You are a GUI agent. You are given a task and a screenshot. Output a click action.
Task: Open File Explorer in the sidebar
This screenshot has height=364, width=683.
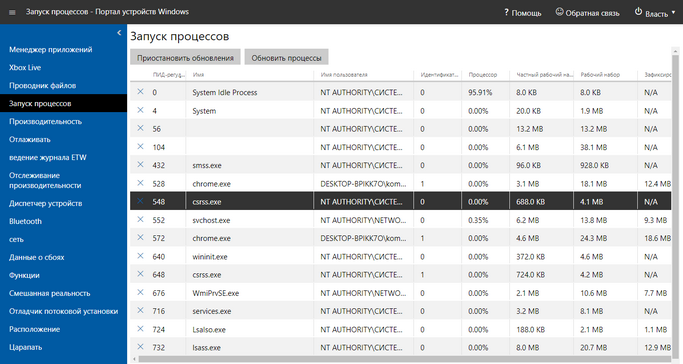[43, 85]
